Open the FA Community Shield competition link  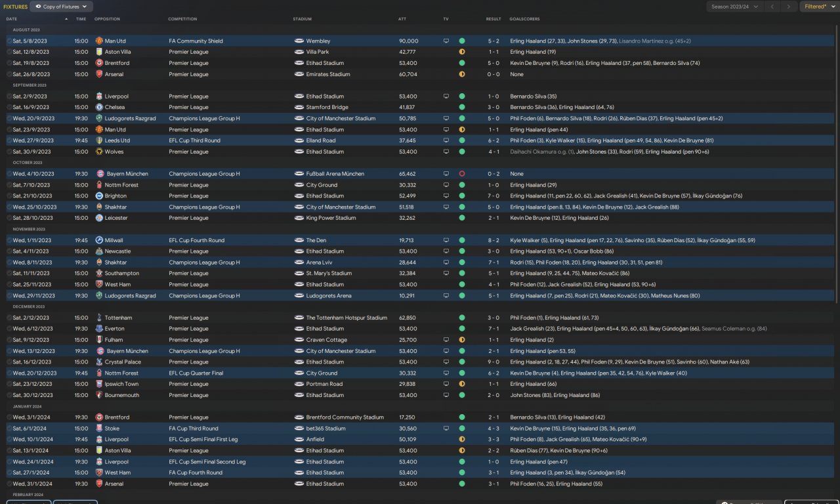(x=196, y=41)
